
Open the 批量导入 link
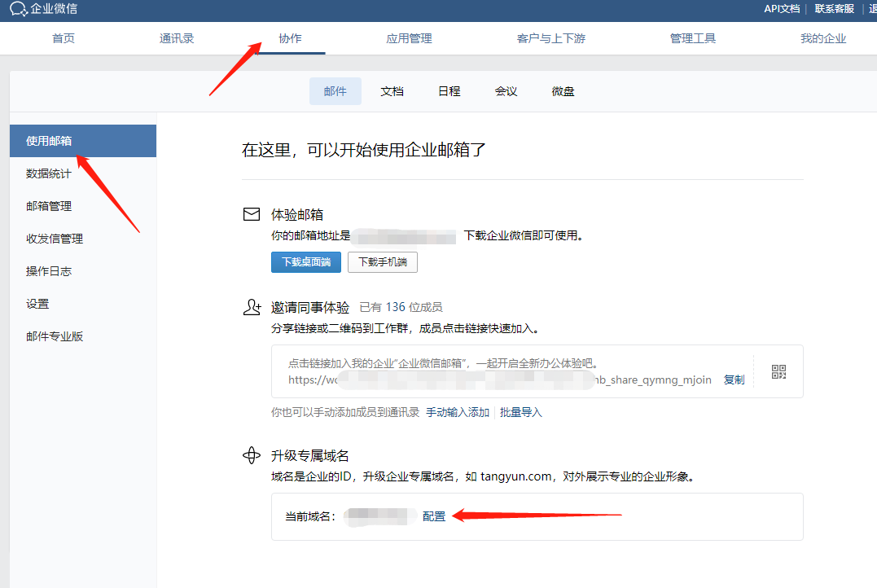point(521,412)
